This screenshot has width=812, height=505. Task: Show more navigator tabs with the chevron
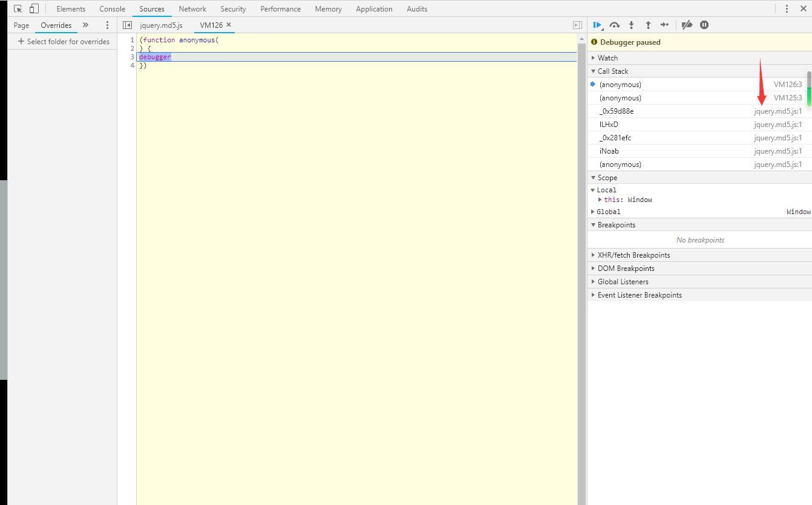coord(85,25)
